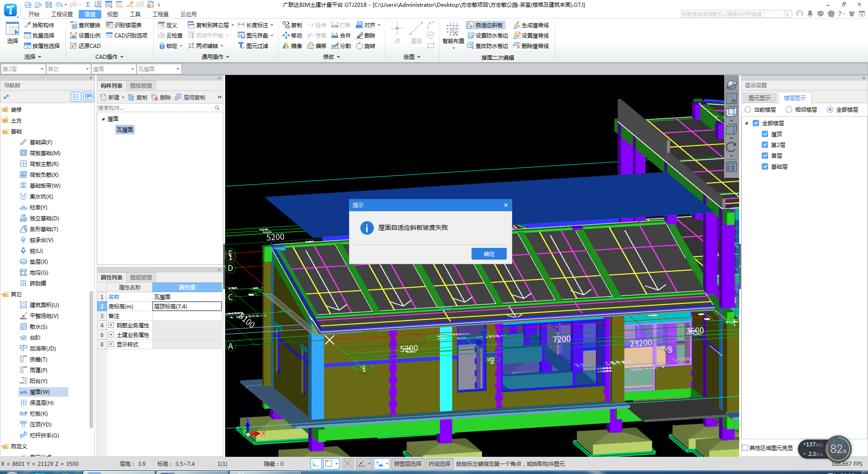Collapse the 屋面 tree node in component list
This screenshot has height=474, width=868.
(103, 119)
